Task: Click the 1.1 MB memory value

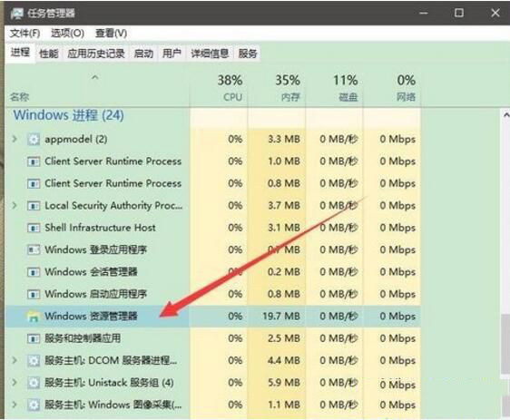Action: point(284,405)
